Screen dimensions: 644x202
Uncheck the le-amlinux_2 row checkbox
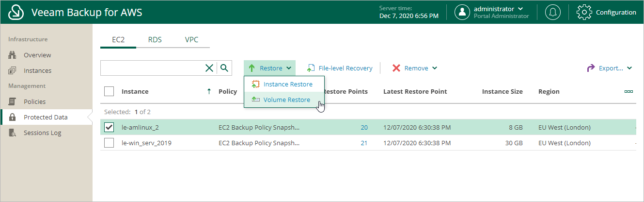(109, 127)
